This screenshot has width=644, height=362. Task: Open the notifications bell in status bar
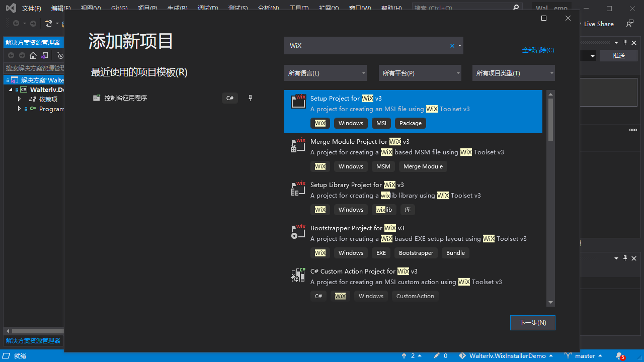pos(619,355)
